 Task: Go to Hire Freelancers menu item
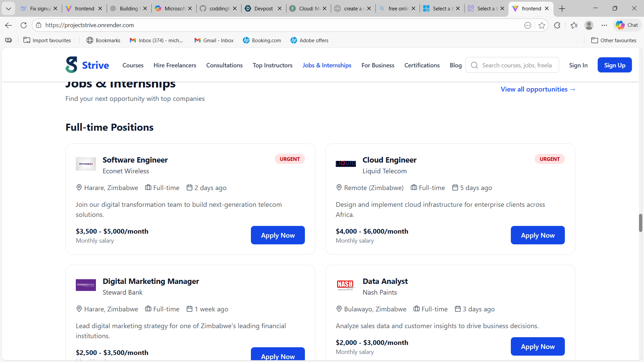point(175,65)
